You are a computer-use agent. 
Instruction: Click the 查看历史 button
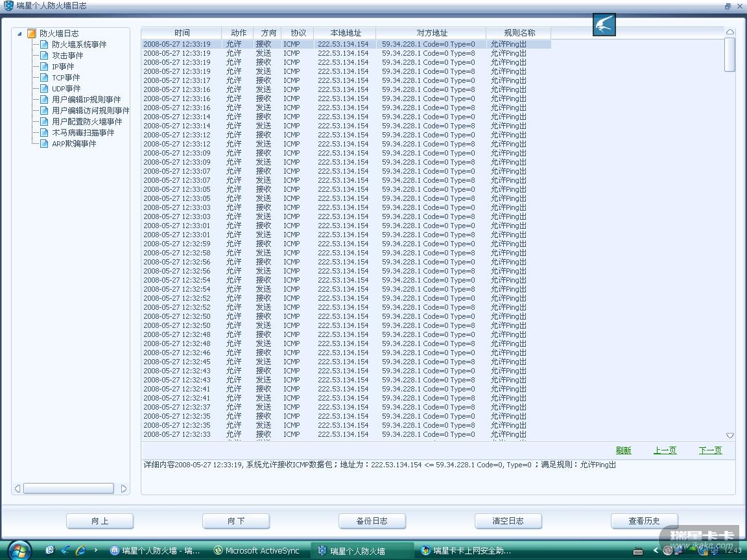[x=644, y=521]
